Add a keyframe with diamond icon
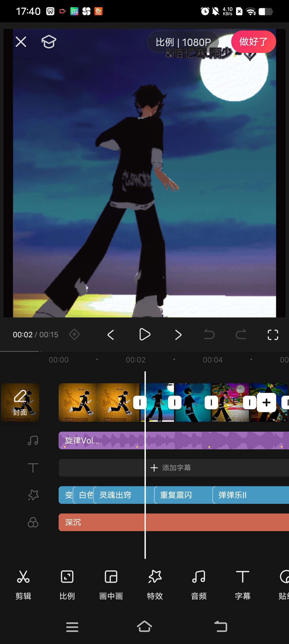The width and height of the screenshot is (289, 644). click(74, 335)
